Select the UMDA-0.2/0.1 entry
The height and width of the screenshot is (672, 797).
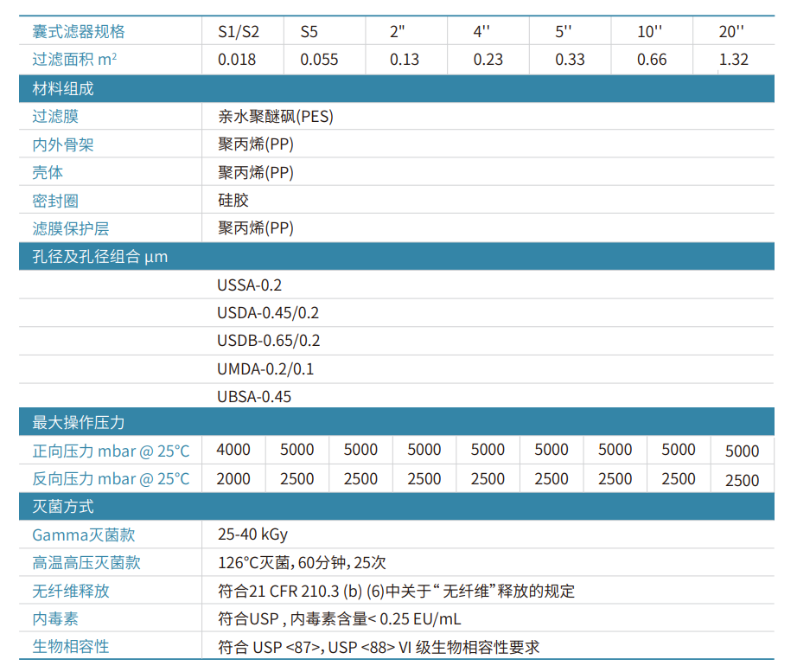tap(265, 369)
